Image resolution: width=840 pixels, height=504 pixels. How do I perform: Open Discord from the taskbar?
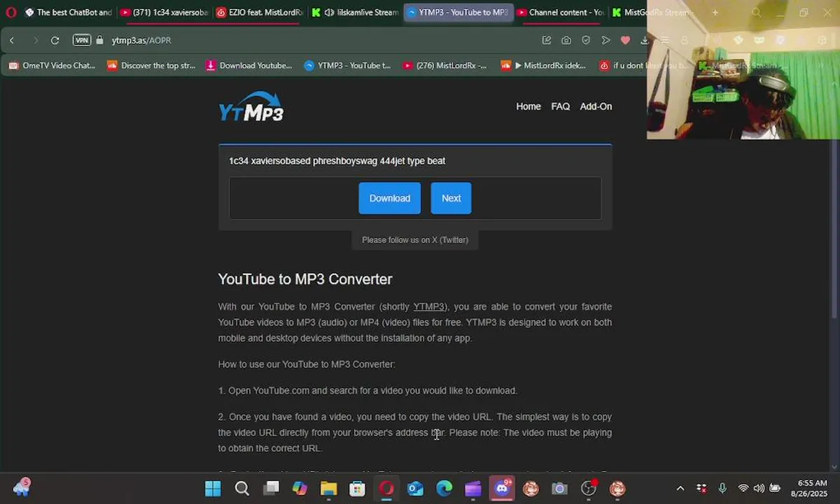click(x=502, y=489)
